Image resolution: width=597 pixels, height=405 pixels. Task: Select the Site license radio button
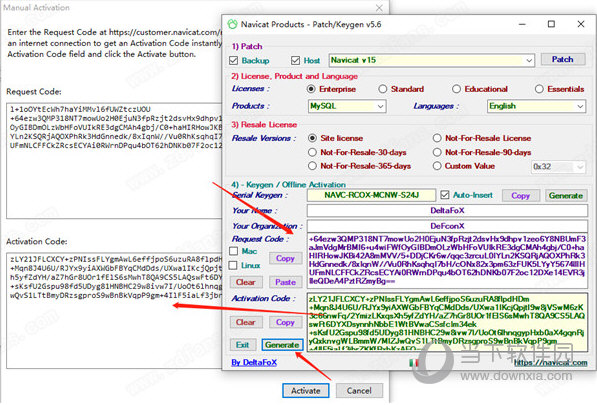tap(312, 138)
